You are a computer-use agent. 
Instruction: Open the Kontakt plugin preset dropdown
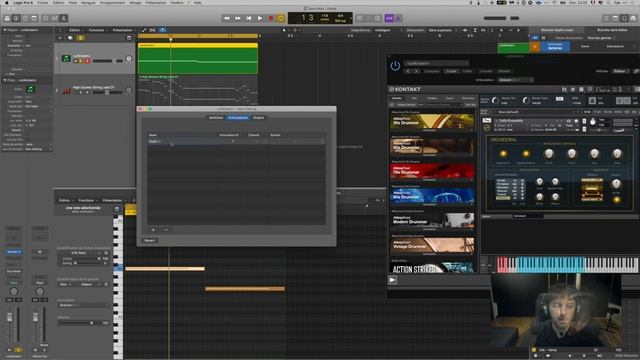coord(437,63)
